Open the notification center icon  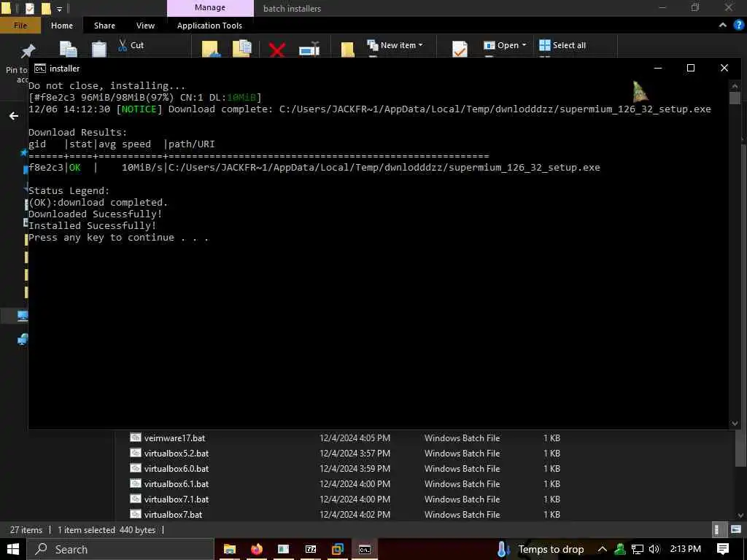coord(723,549)
